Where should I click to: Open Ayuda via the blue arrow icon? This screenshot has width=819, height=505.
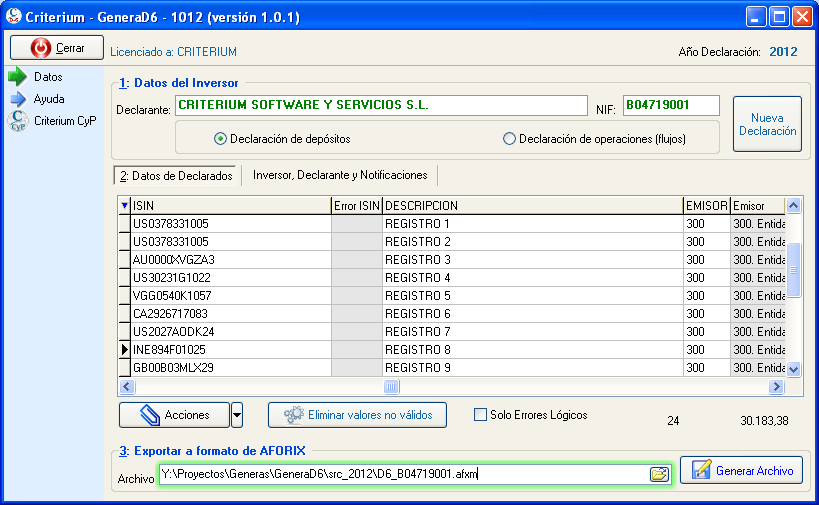[18, 99]
